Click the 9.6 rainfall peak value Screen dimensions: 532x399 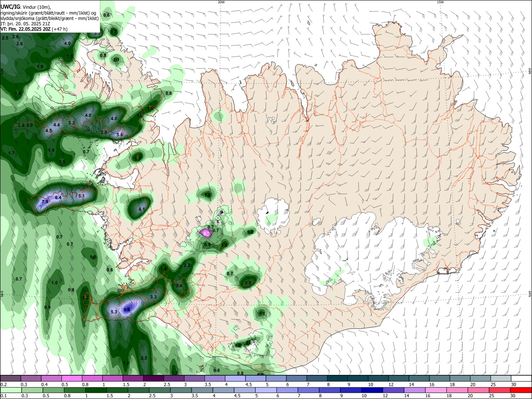(127, 309)
